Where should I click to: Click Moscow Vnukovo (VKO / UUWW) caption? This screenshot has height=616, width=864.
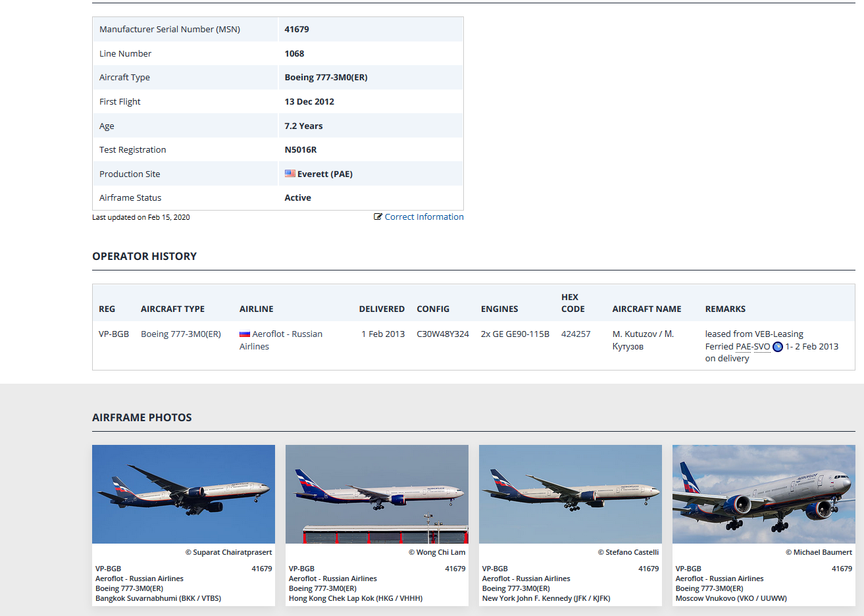click(x=731, y=598)
